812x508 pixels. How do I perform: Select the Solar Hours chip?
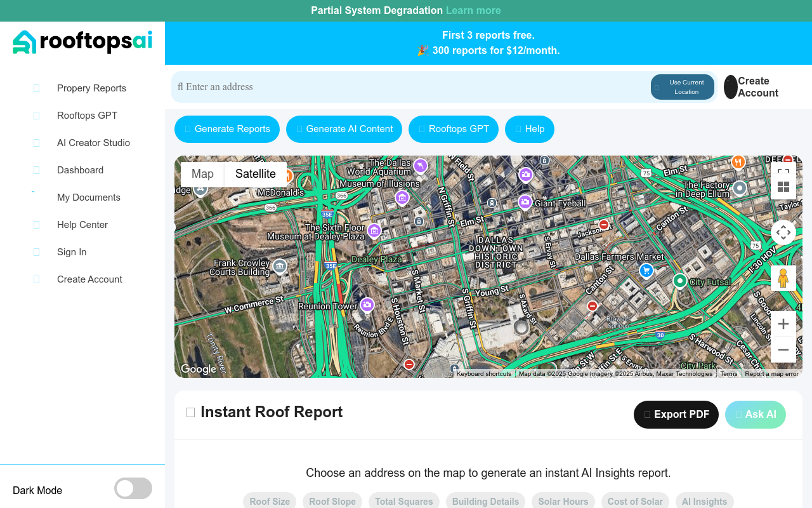coord(563,501)
